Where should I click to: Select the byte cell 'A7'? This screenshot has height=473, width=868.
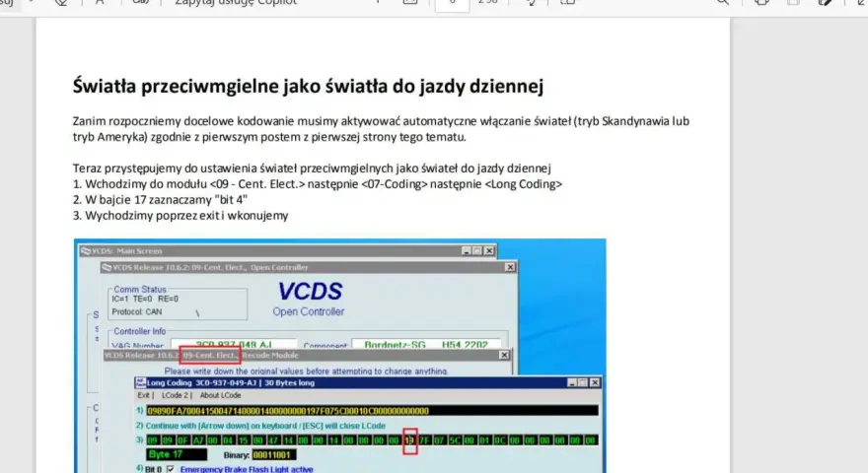197,440
